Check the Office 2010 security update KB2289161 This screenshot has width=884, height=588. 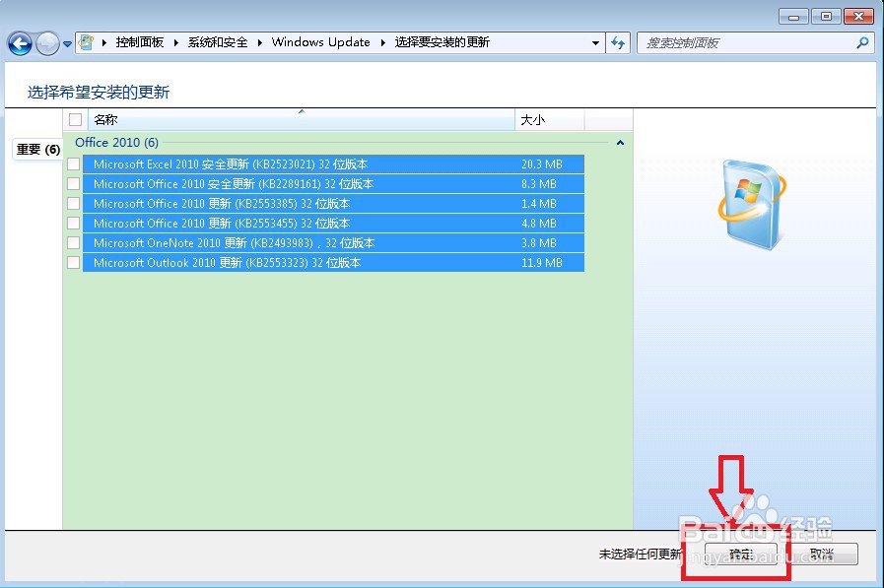click(x=75, y=184)
